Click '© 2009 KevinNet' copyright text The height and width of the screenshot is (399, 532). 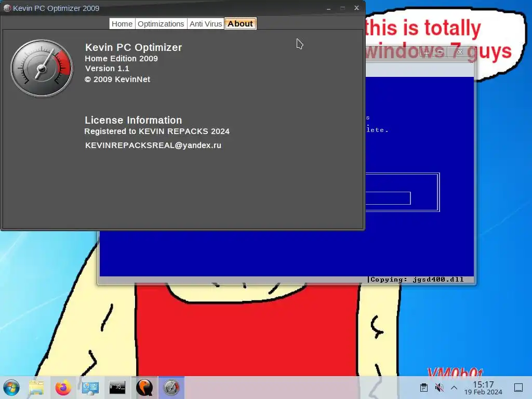click(117, 79)
